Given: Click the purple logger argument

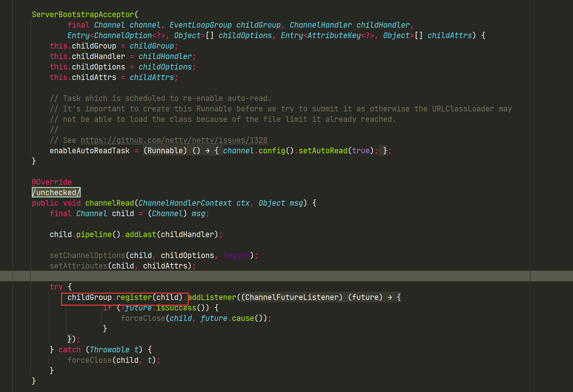Looking at the screenshot, I should tap(236, 255).
